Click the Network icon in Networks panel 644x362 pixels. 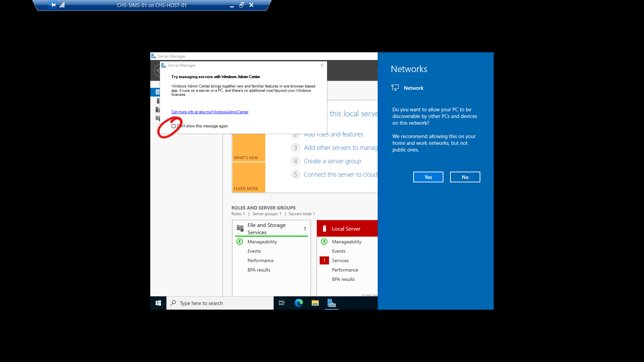(x=395, y=88)
